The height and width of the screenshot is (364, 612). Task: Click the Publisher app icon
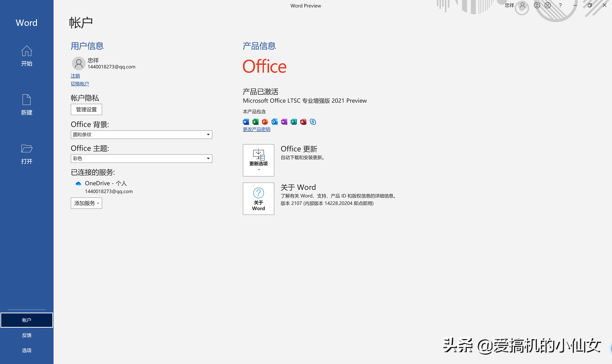[294, 122]
